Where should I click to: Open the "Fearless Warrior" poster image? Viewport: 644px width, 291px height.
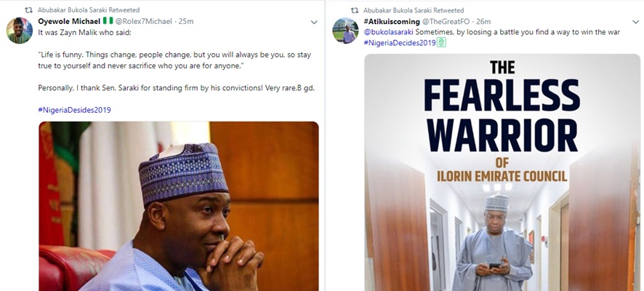[x=502, y=175]
